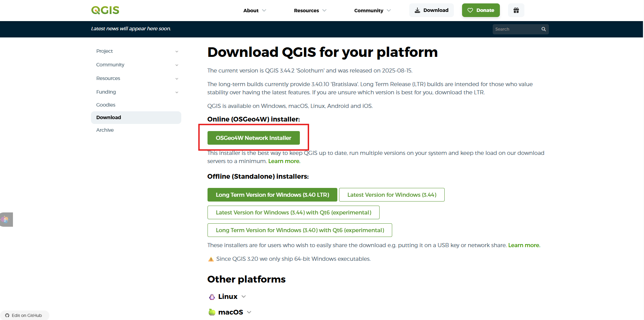
Task: Expand the Project sidebar chevron
Action: point(177,51)
